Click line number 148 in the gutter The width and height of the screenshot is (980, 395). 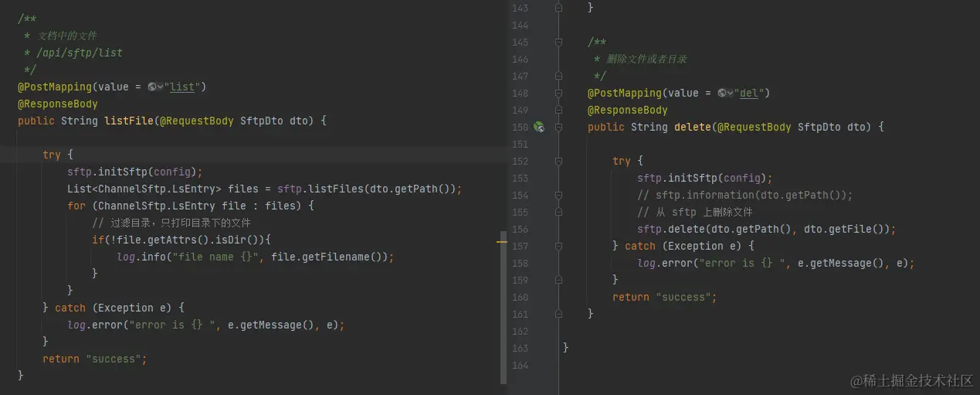(x=520, y=93)
